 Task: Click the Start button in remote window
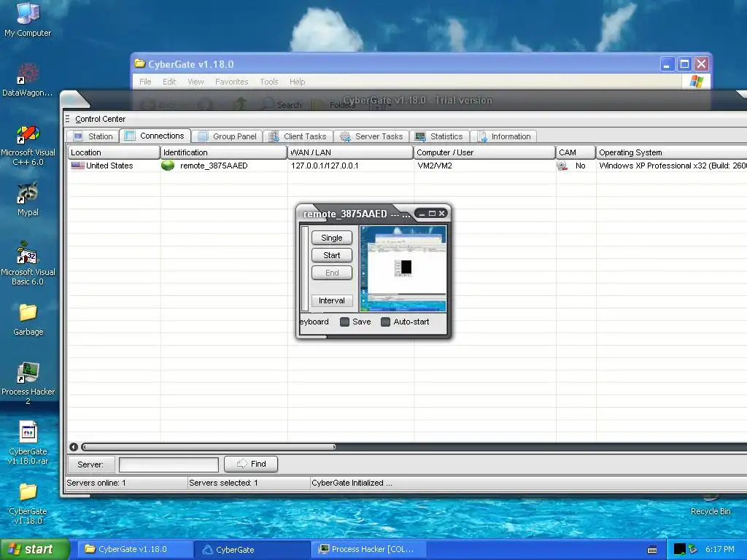332,255
